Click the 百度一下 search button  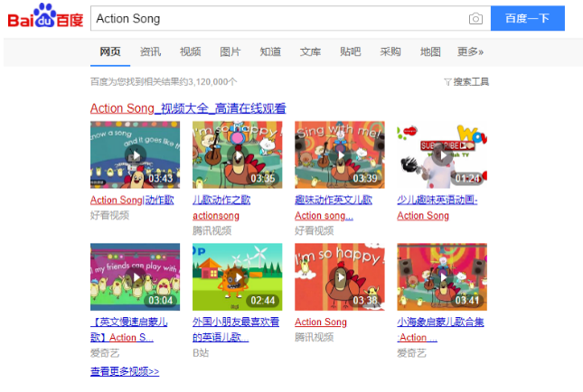click(x=528, y=18)
